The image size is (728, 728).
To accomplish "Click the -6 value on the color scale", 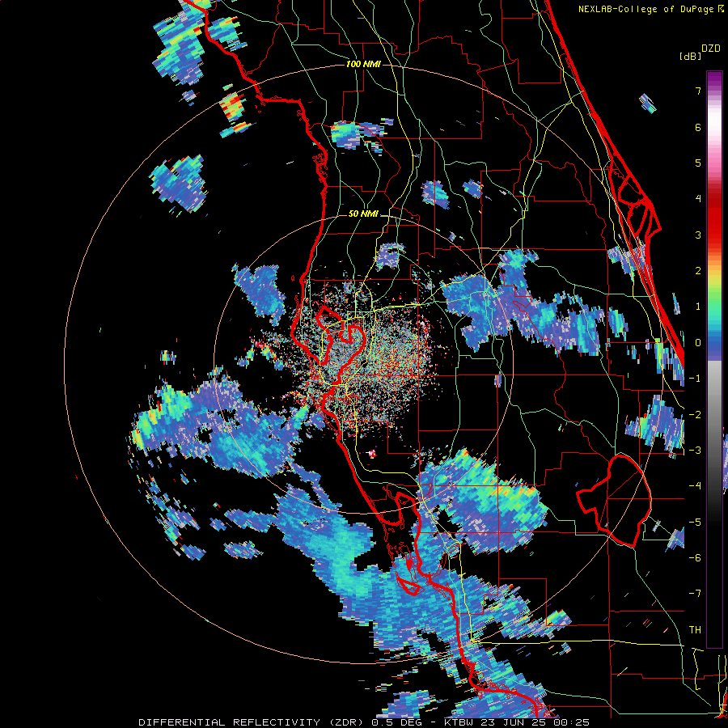I will [695, 558].
